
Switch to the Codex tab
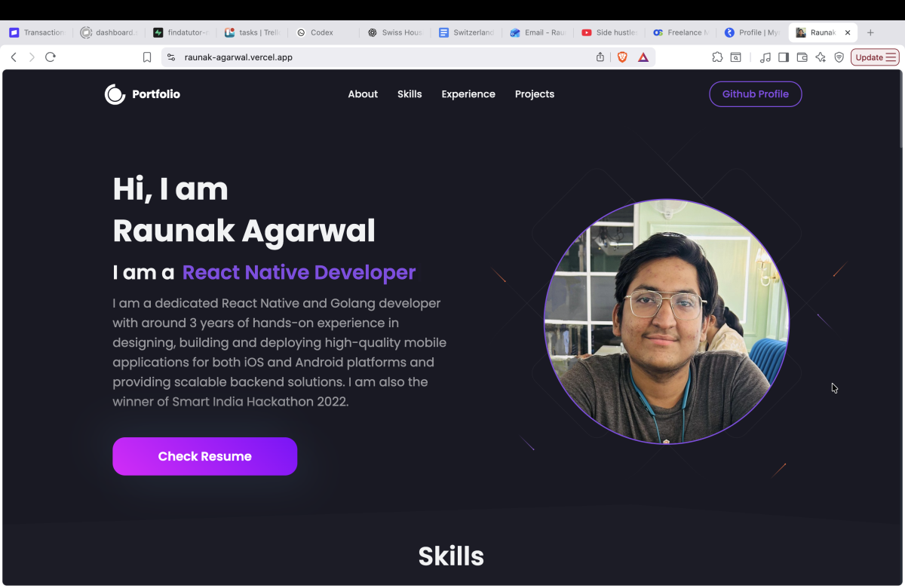tap(321, 32)
